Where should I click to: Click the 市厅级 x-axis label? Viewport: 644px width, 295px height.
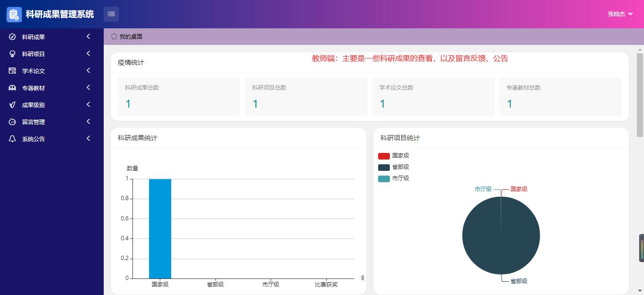(271, 285)
